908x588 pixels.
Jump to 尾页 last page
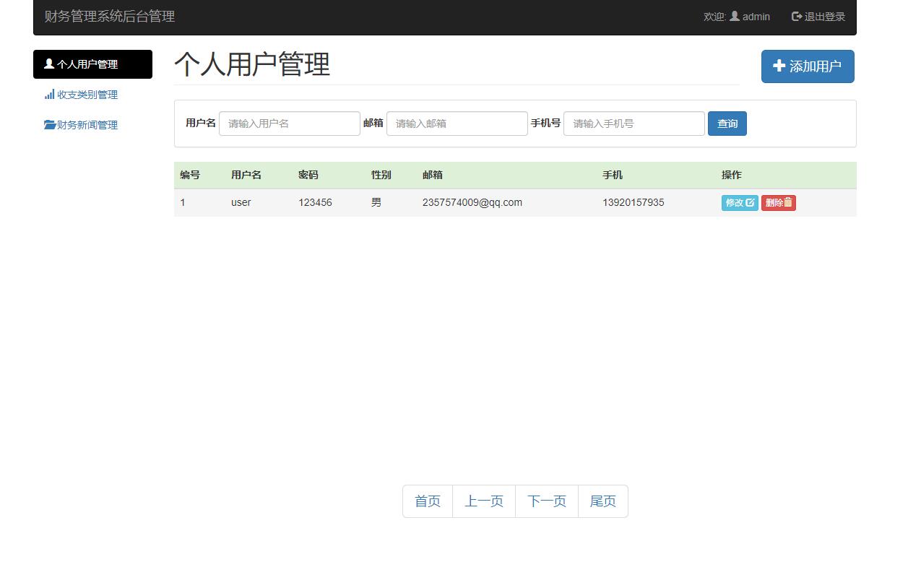pyautogui.click(x=602, y=501)
